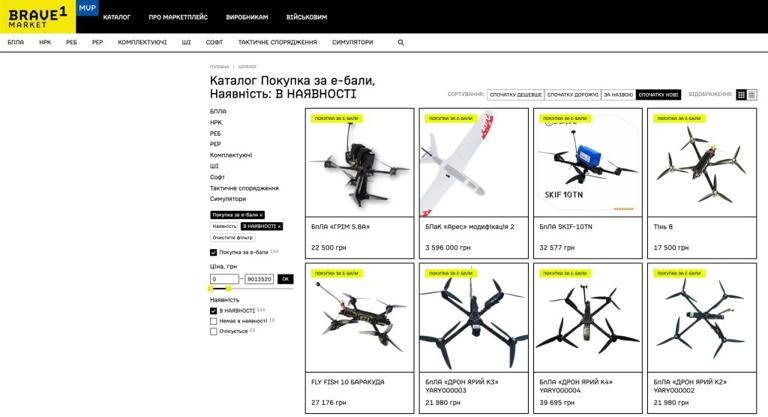Open СОФТ in navigation bar
The height and width of the screenshot is (417, 768).
tap(214, 43)
